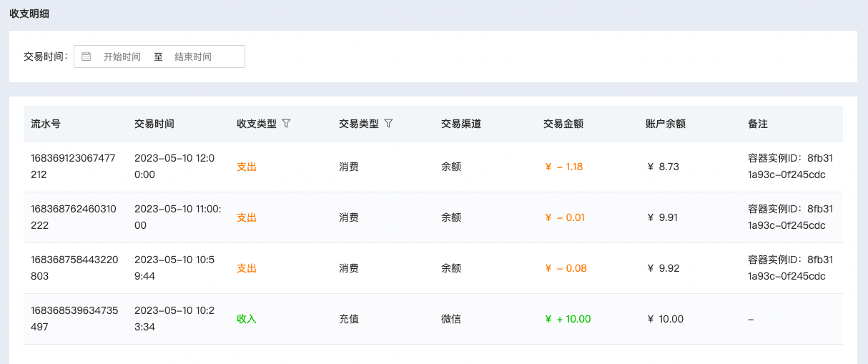Image resolution: width=868 pixels, height=364 pixels.
Task: Click the 充值 transaction type cell
Action: point(349,319)
